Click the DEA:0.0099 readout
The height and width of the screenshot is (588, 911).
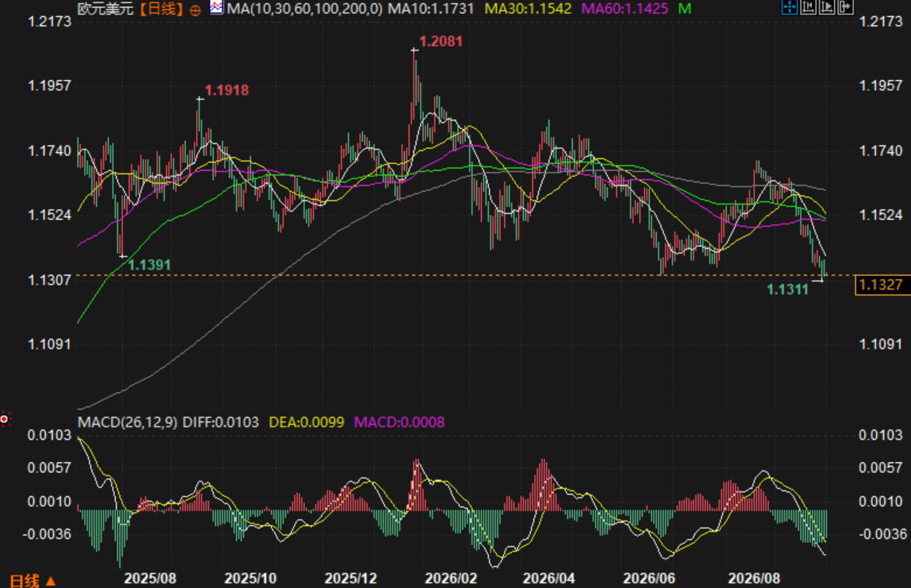point(306,422)
